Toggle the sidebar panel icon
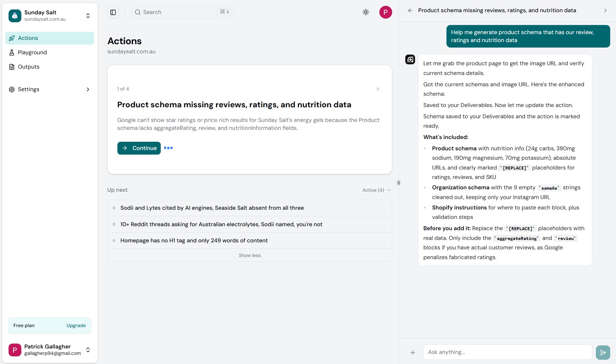Image resolution: width=616 pixels, height=364 pixels. tap(113, 12)
